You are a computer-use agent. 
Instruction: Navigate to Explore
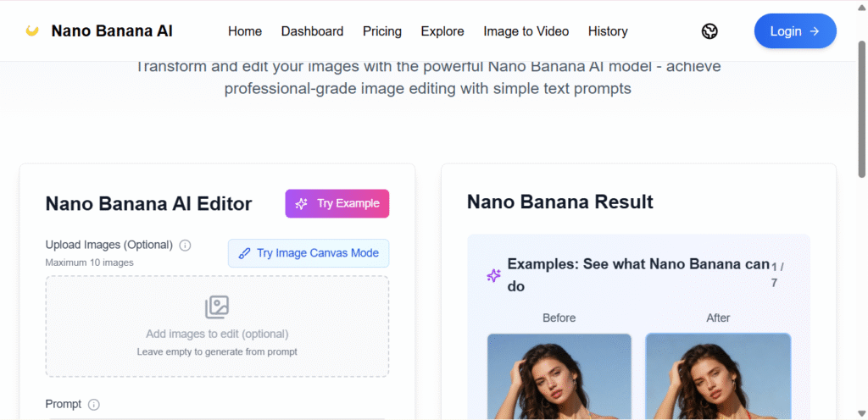(x=442, y=31)
